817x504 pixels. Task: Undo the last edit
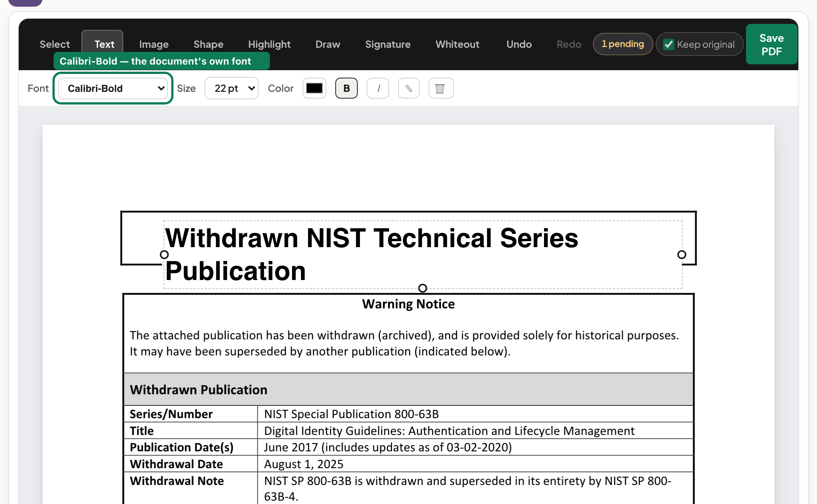[519, 44]
